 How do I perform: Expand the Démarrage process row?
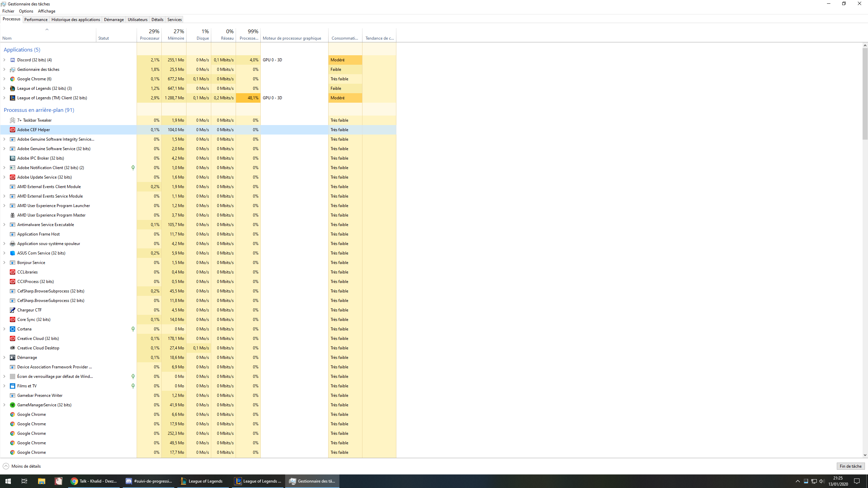pos(4,358)
